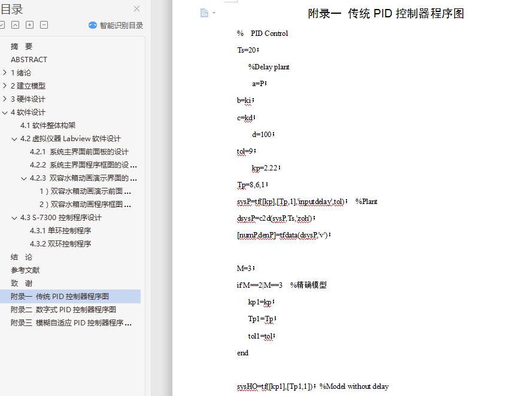Select 2 建立模型 in the outline
Screen dimensions: 532x396
(x=28, y=86)
